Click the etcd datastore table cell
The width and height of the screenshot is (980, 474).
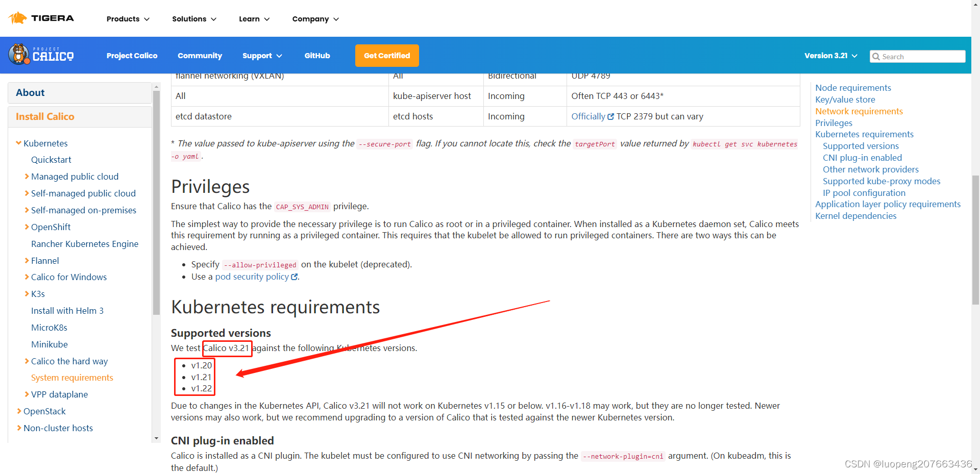pyautogui.click(x=280, y=116)
